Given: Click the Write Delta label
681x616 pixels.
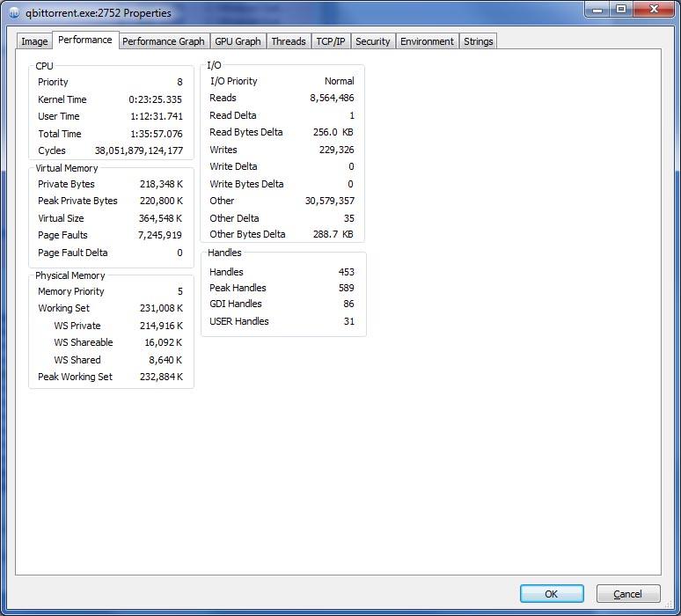Looking at the screenshot, I should (x=233, y=167).
